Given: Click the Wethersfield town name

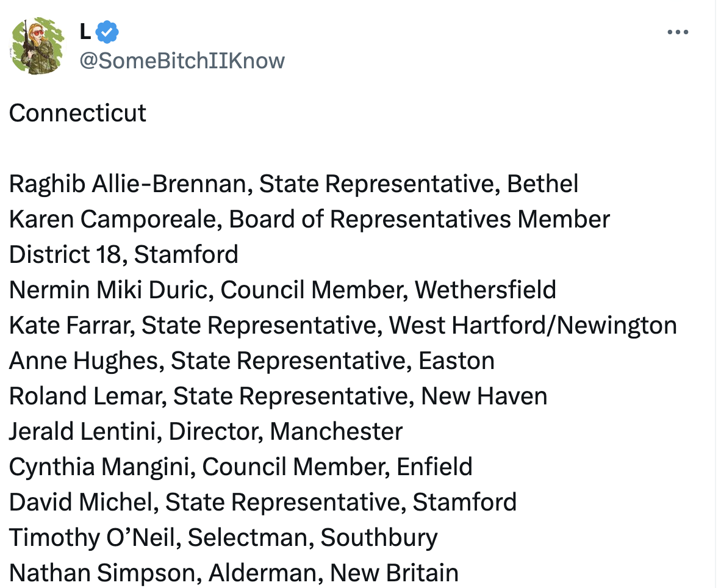Looking at the screenshot, I should point(485,290).
